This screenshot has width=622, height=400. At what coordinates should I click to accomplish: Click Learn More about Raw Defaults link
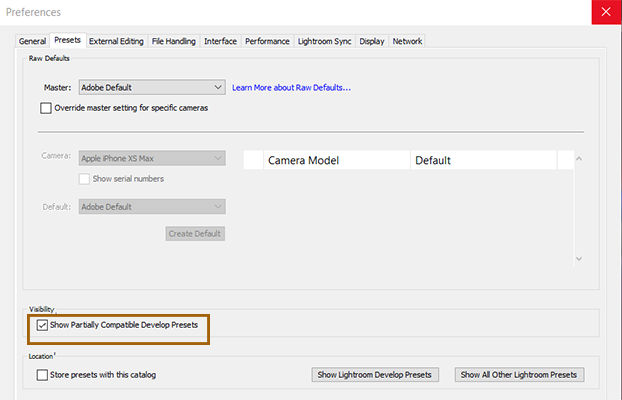click(x=292, y=88)
